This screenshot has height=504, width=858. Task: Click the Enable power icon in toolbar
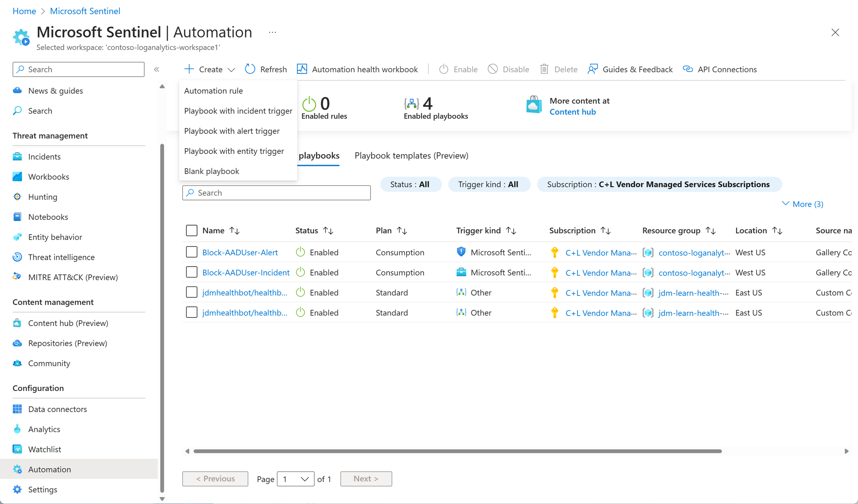coord(443,69)
